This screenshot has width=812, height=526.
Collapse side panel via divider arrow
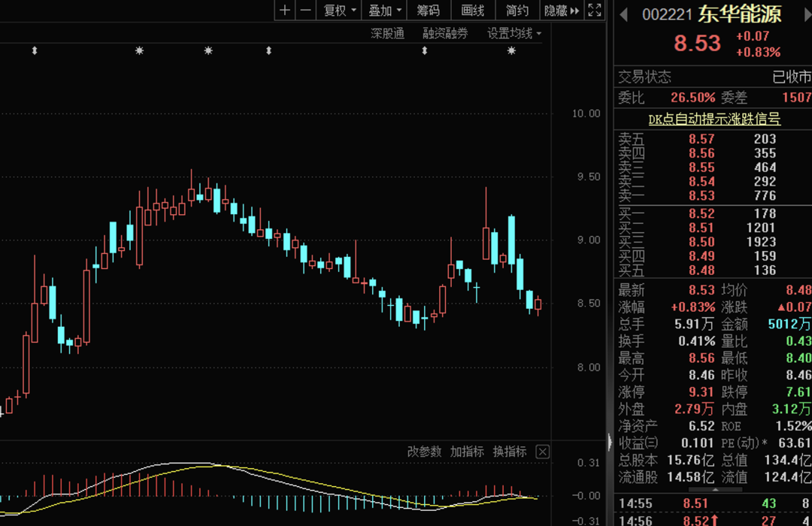(610, 442)
